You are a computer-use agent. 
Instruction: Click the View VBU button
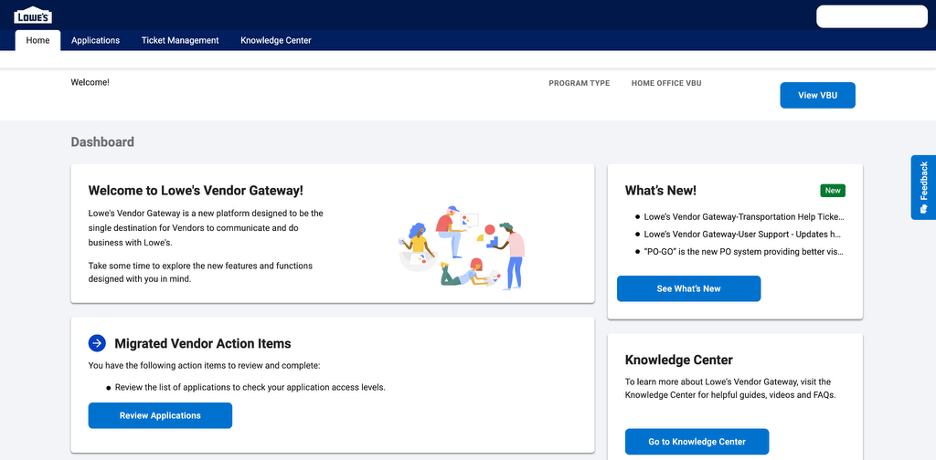817,95
